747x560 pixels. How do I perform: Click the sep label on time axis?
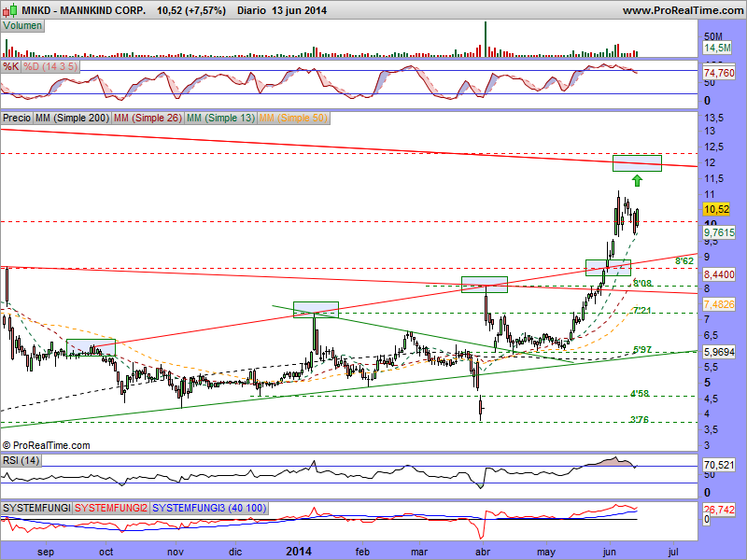[46, 552]
